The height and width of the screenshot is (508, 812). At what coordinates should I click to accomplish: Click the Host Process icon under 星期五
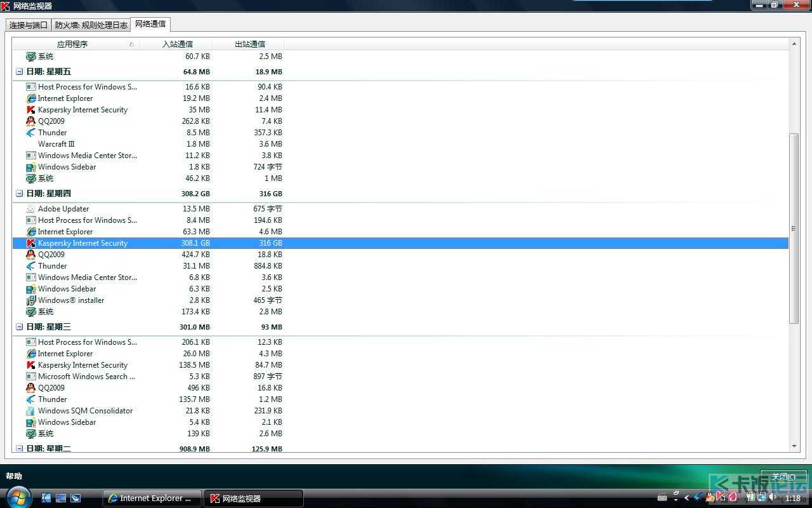[31, 87]
